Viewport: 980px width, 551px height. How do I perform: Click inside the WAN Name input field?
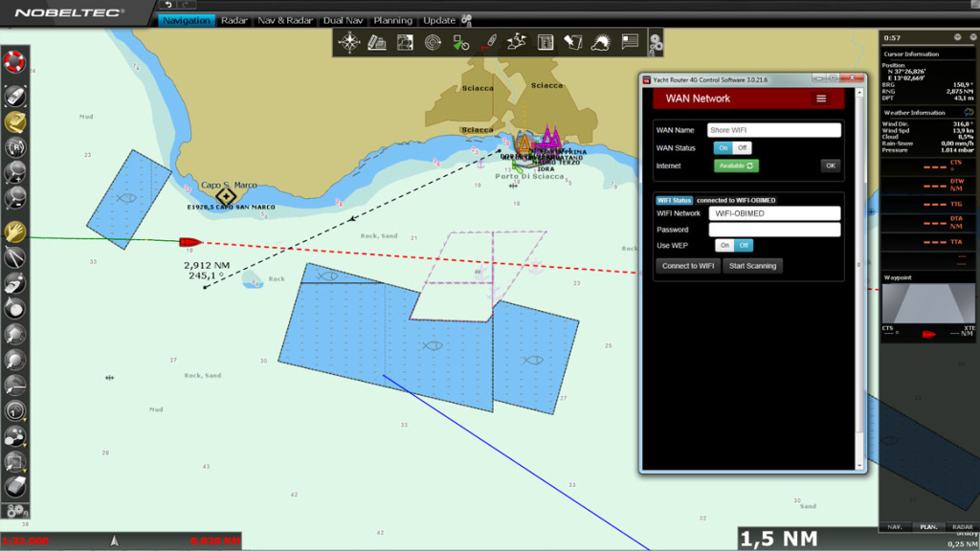click(x=773, y=129)
